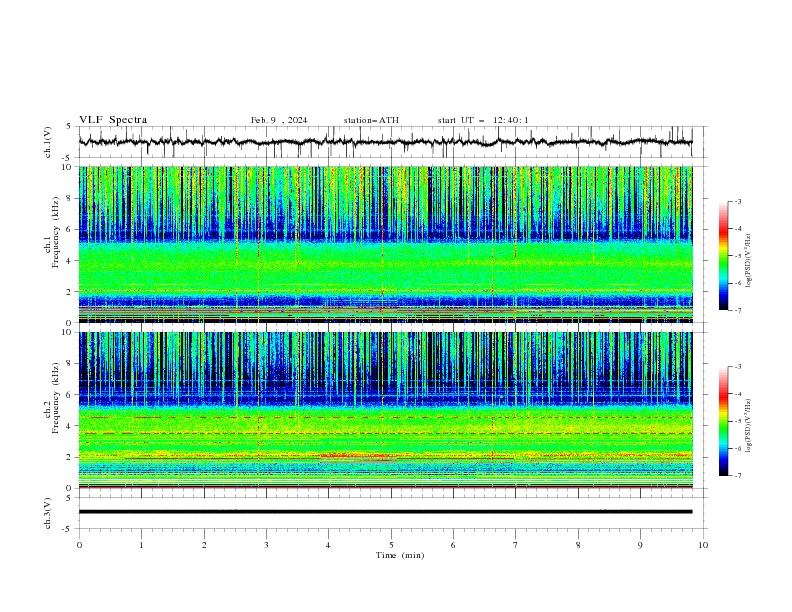The width and height of the screenshot is (792, 612).
Task: Click the ch.3 flat black voltage trace
Action: (385, 512)
